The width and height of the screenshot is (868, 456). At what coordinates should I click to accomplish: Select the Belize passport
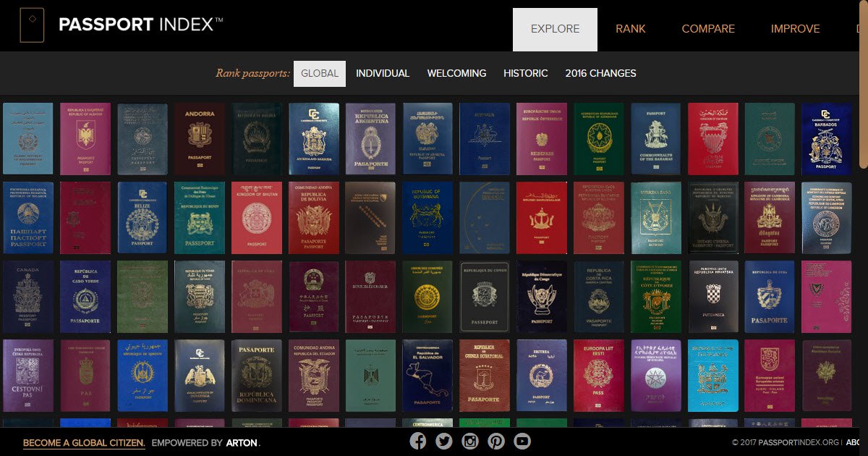pyautogui.click(x=142, y=218)
